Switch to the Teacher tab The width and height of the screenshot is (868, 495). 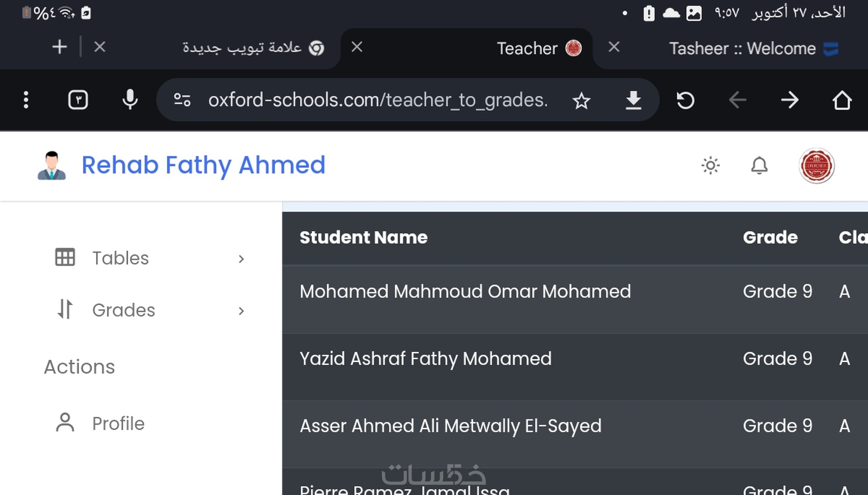[x=526, y=48]
